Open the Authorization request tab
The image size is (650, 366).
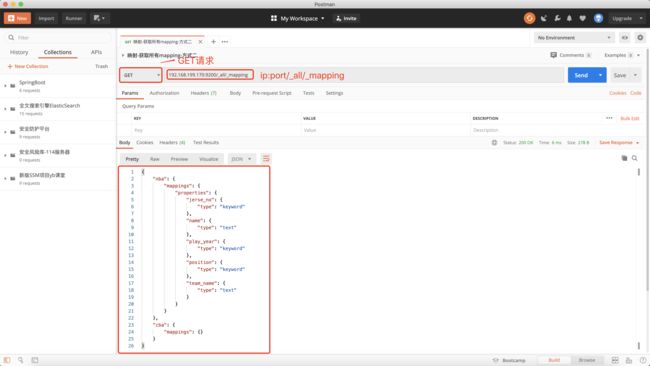pos(165,93)
